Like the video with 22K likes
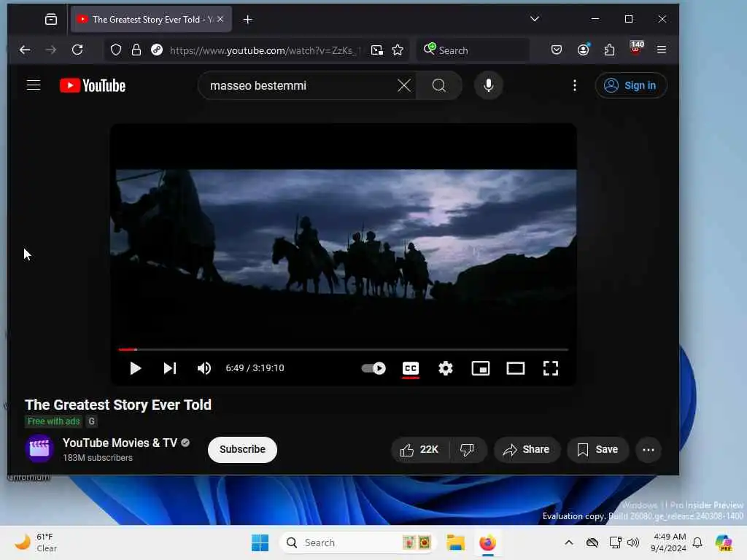 point(419,449)
